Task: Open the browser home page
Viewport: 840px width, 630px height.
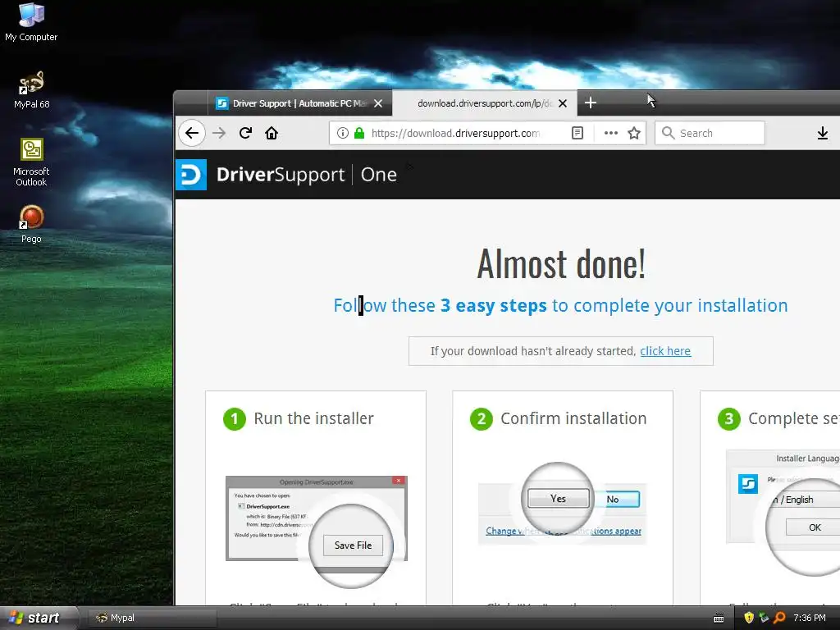Action: point(272,133)
